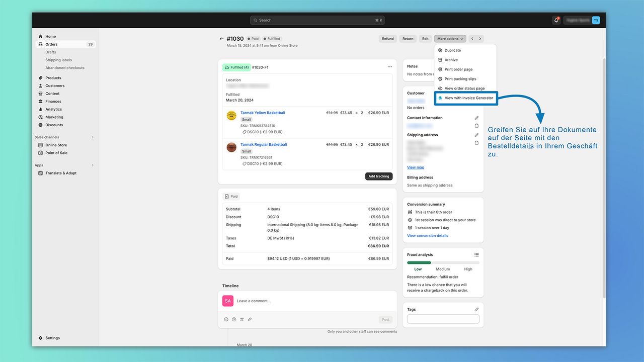Mention staff with the @ icon
This screenshot has width=644, height=362.
(234, 319)
